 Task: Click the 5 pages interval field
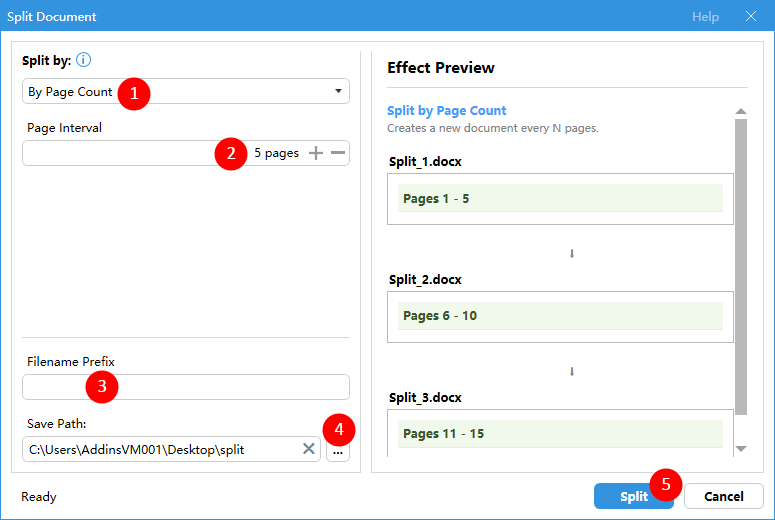coord(186,153)
